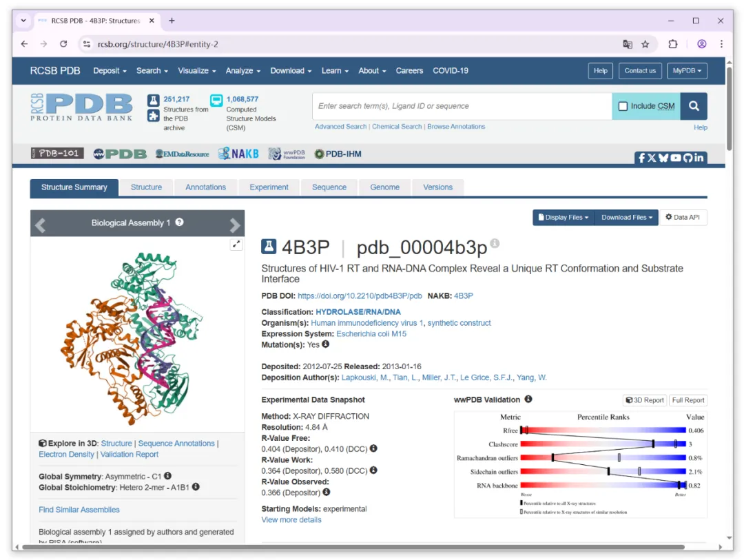Switch to the Sequence tab
This screenshot has height=560, width=744.
point(329,187)
